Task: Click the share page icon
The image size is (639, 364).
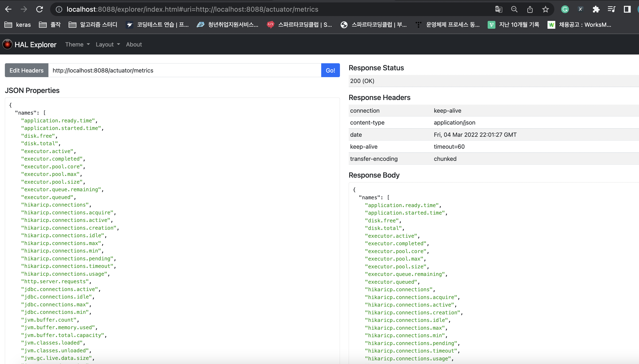Action: point(530,9)
